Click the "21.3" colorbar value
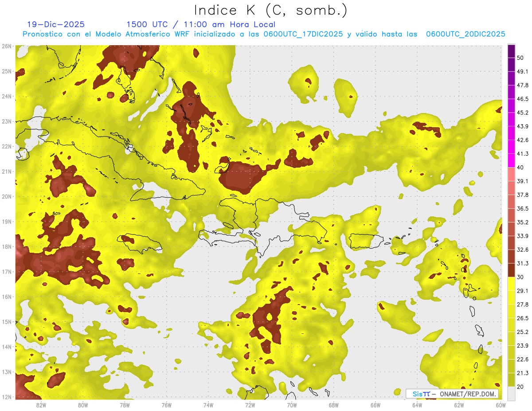The width and height of the screenshot is (532, 411). pyautogui.click(x=523, y=373)
